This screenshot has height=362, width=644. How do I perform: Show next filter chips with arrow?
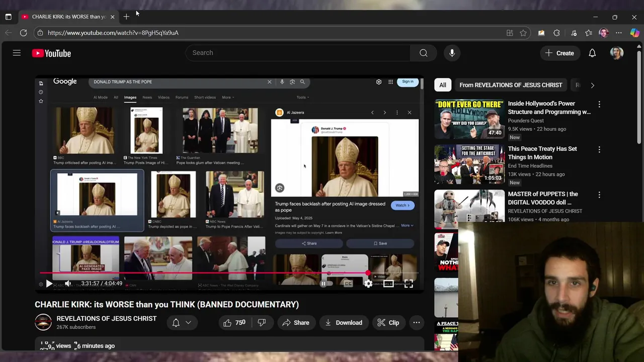tap(592, 85)
